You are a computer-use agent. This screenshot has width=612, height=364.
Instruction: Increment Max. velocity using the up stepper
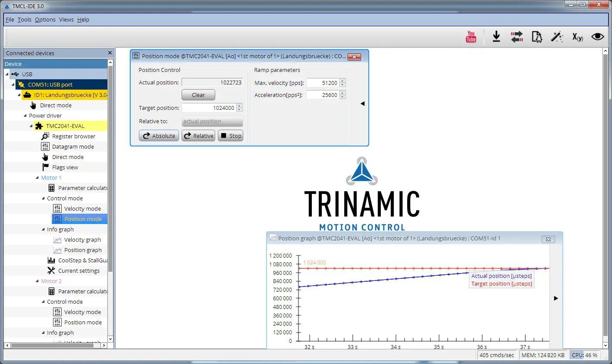tap(342, 81)
